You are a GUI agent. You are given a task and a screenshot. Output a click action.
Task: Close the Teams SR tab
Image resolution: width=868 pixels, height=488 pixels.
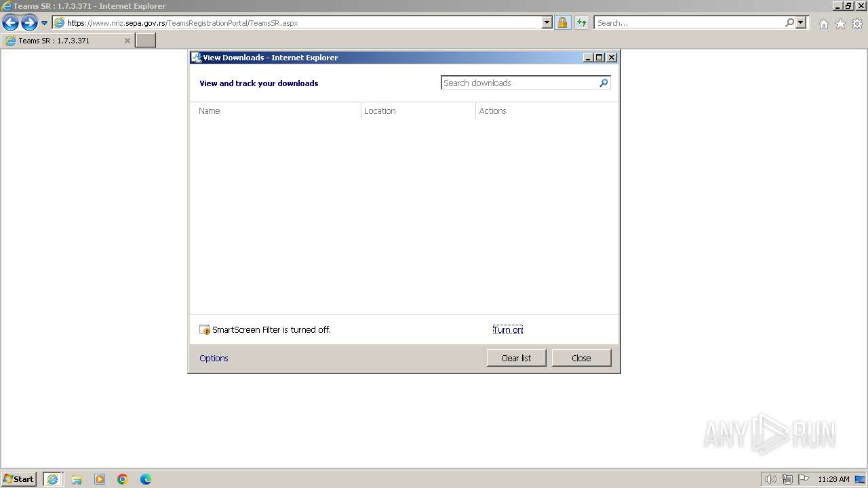pyautogui.click(x=127, y=41)
